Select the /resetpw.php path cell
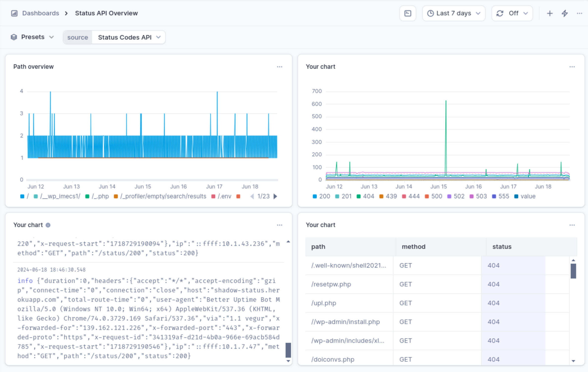 349,284
